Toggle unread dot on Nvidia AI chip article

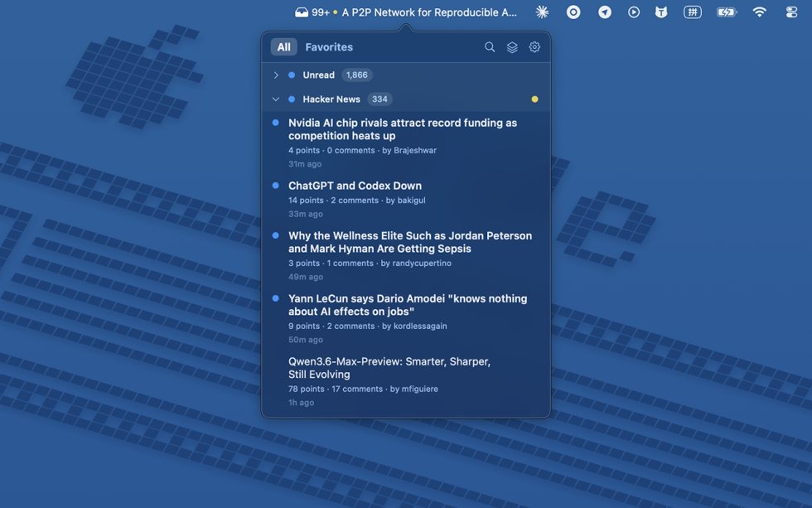(x=275, y=123)
